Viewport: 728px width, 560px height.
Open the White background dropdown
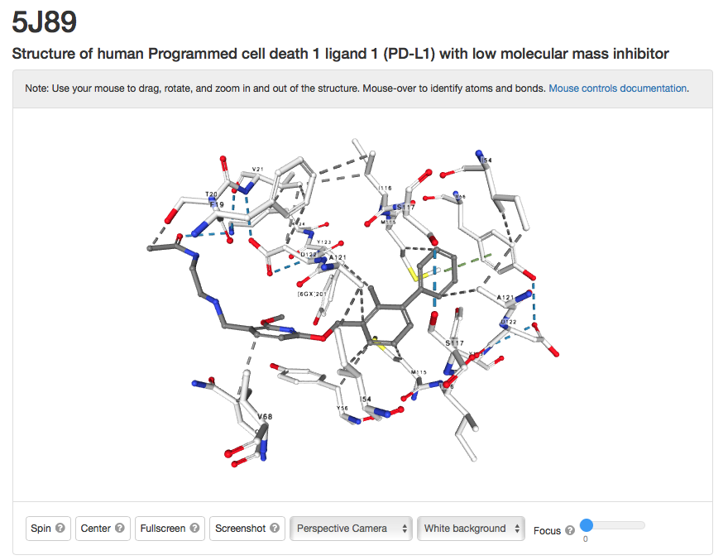pos(471,529)
